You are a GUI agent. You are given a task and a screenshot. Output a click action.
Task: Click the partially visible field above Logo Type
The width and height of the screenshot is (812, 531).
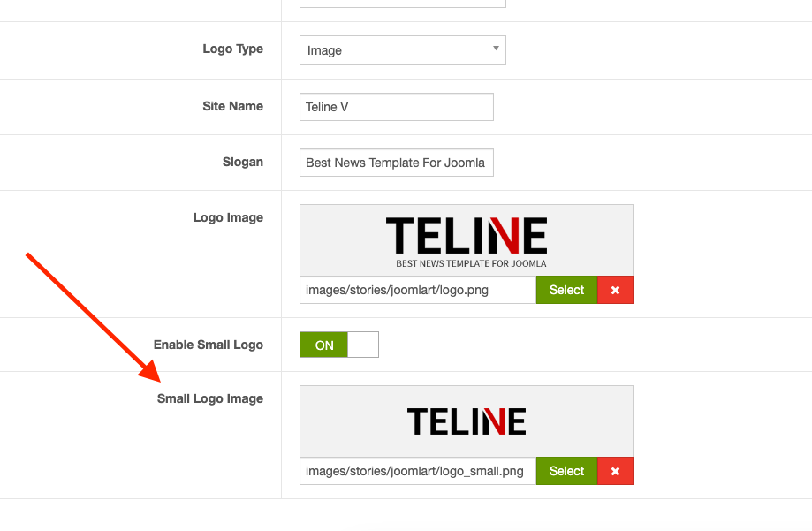point(402,4)
